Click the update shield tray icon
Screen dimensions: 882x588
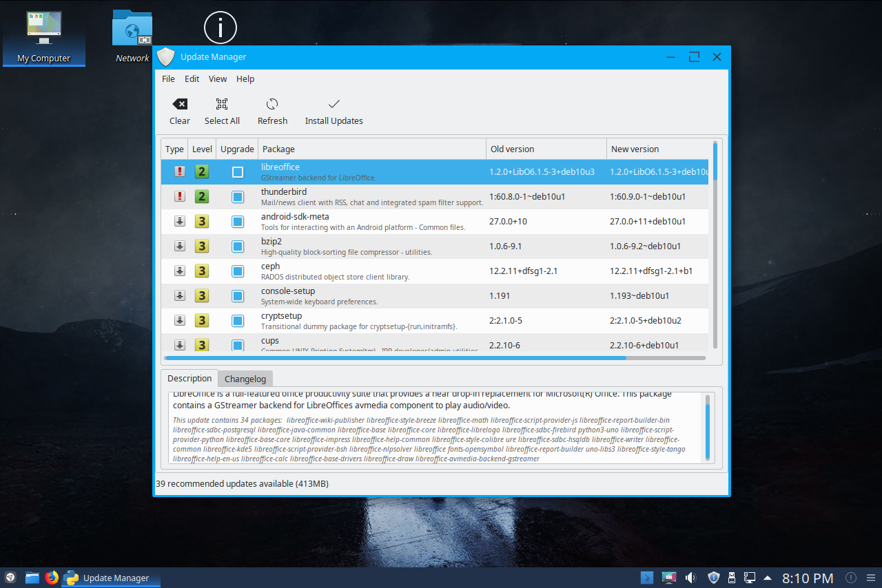714,578
